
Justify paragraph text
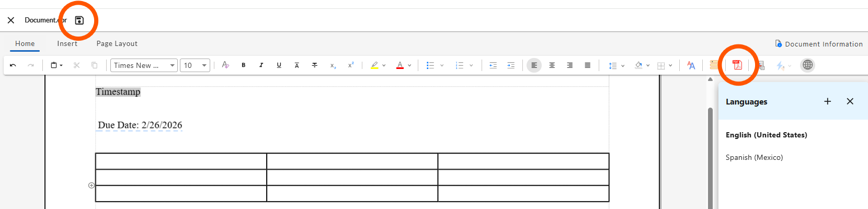pos(587,65)
